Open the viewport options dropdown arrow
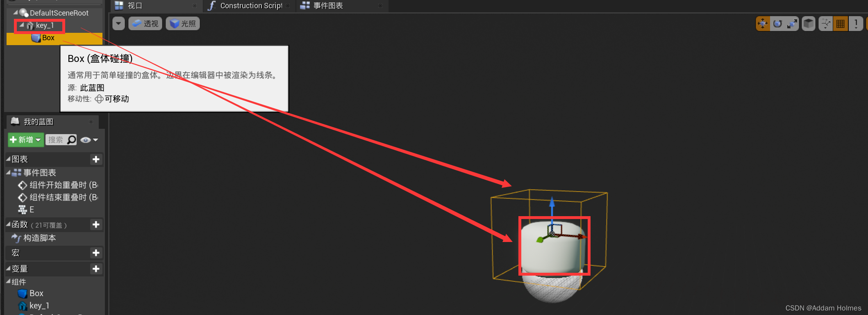The width and height of the screenshot is (868, 315). click(x=118, y=23)
